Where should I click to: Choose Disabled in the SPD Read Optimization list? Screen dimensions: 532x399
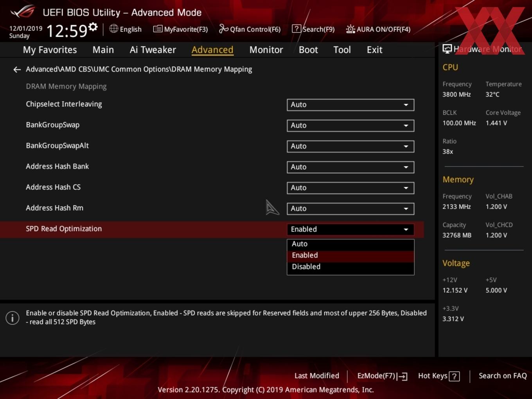pos(350,267)
